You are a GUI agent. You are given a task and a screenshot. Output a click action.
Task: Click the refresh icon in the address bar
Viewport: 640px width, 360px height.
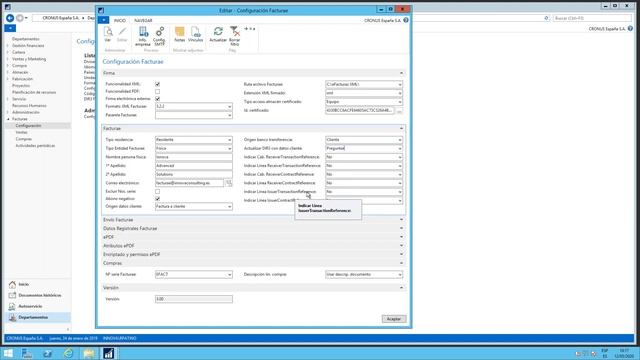pyautogui.click(x=547, y=18)
